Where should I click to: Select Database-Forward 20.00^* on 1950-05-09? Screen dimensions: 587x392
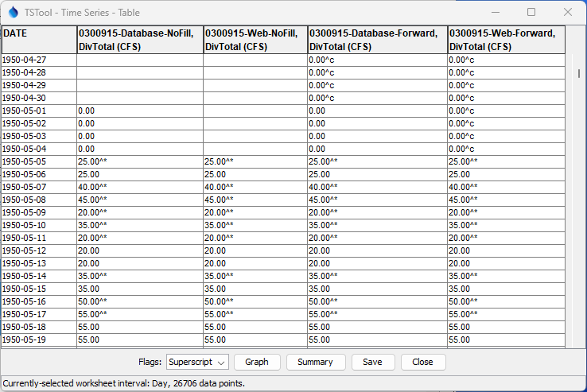[x=377, y=212]
